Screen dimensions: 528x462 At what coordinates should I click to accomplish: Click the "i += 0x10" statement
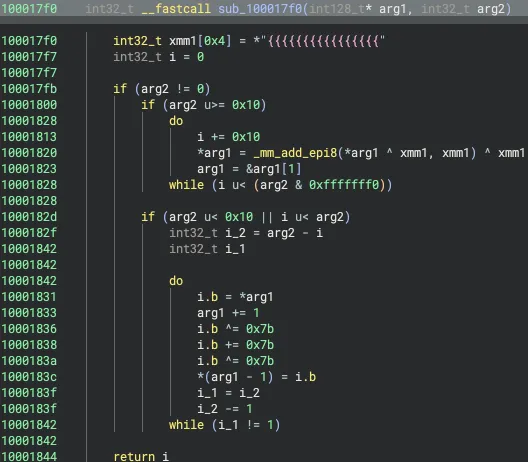coord(229,137)
